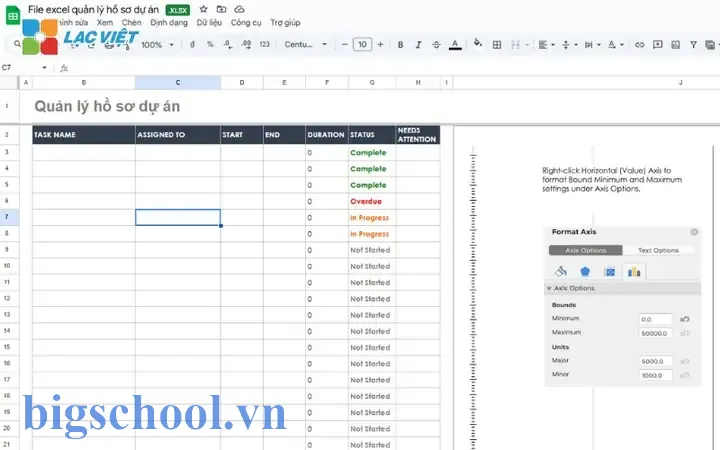Open the zoom 100% dropdown

pos(157,45)
